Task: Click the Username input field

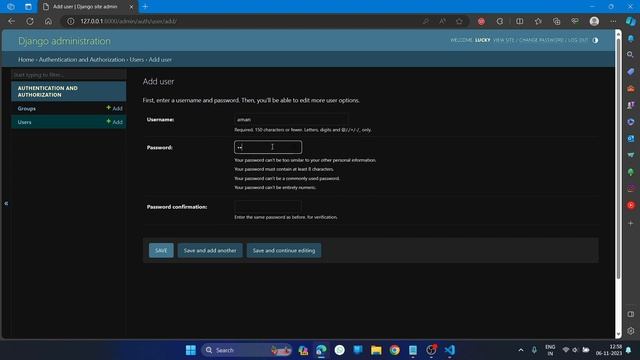Action: click(291, 120)
